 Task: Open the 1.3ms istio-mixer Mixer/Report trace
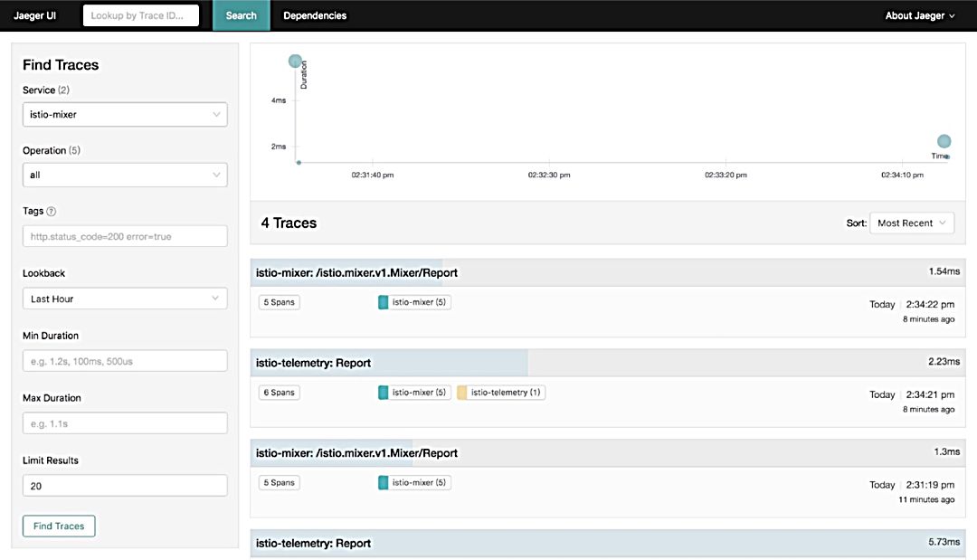click(x=608, y=453)
